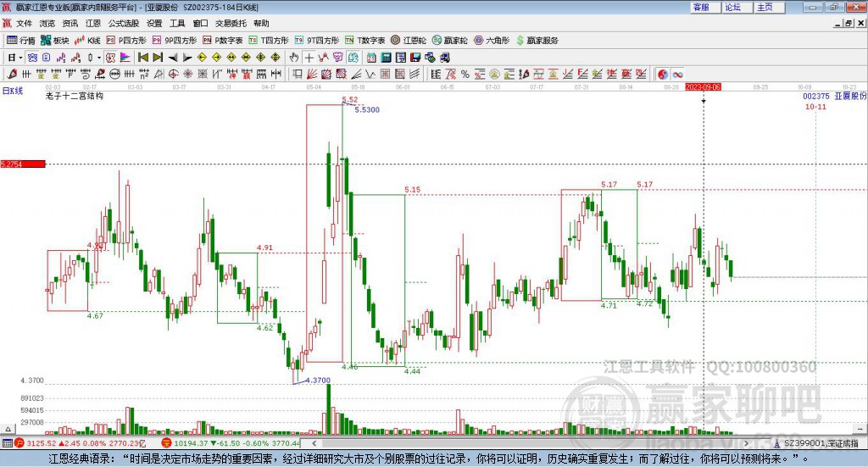This screenshot has height=467, width=868.
Task: Open the T数字表 time table
Action: coord(364,41)
